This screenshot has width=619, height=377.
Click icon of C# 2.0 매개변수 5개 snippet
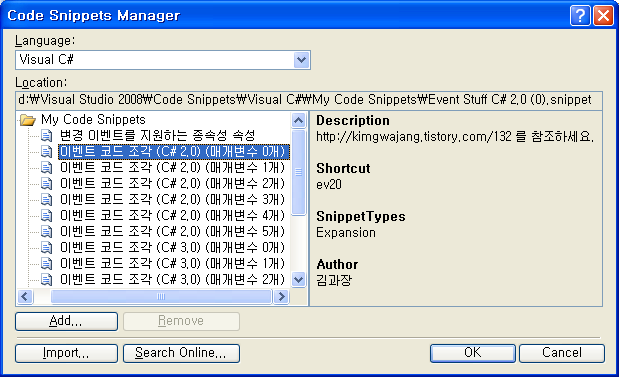tap(47, 231)
